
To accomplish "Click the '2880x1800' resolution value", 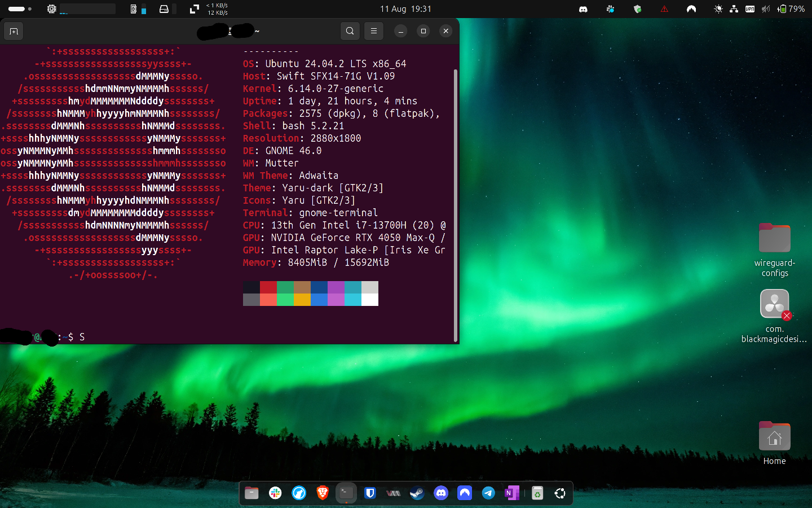I will 336,138.
